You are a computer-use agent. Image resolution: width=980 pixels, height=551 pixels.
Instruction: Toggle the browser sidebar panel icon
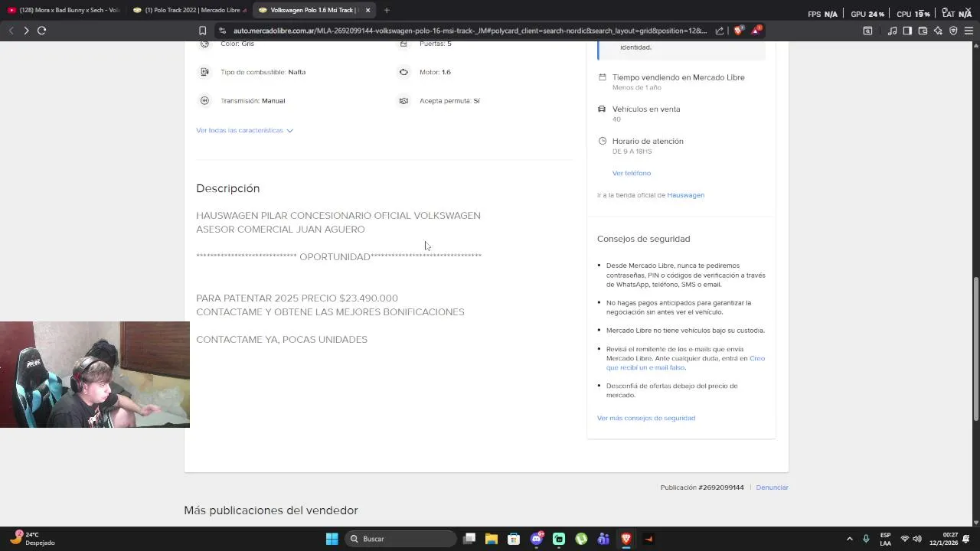(x=907, y=31)
